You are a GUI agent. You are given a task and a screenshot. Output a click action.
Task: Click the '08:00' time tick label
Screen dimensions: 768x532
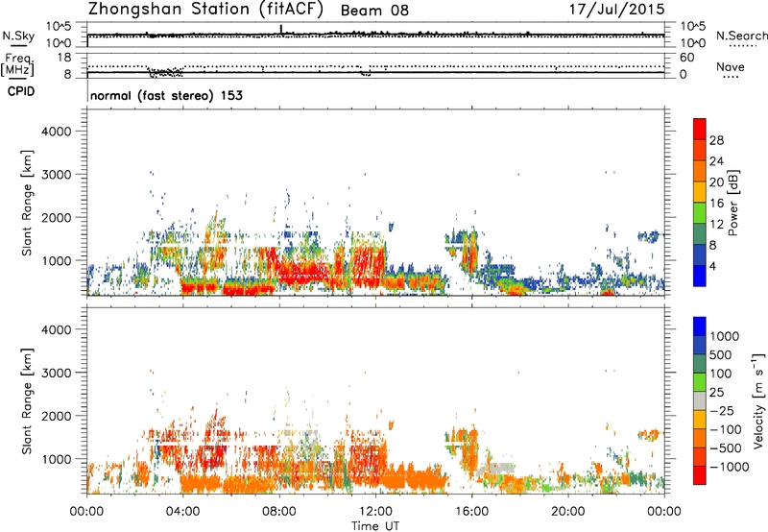pyautogui.click(x=279, y=512)
